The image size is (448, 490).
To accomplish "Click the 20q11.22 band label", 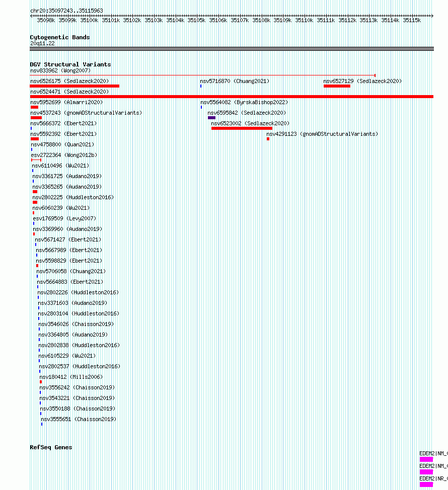I will pyautogui.click(x=42, y=43).
